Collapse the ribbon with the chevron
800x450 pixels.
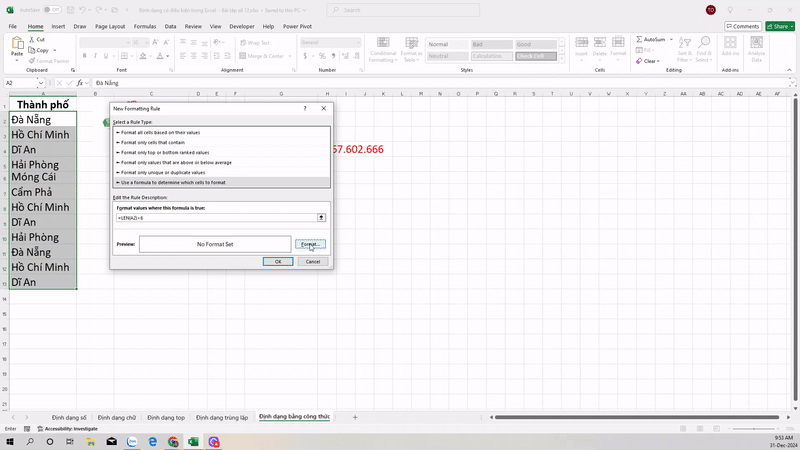coord(789,70)
